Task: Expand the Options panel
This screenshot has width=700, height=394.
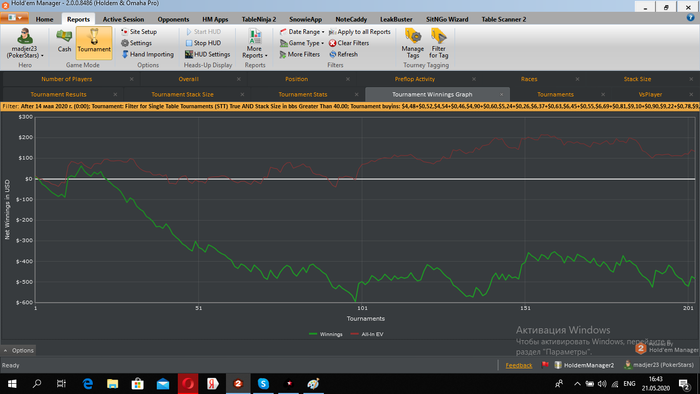Action: [18, 350]
